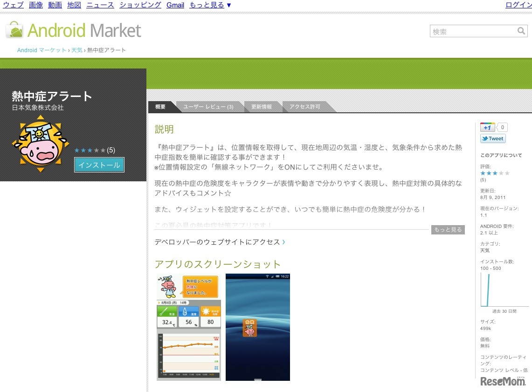The width and height of the screenshot is (532, 392).
Task: Click the Tweet share button
Action: [492, 138]
